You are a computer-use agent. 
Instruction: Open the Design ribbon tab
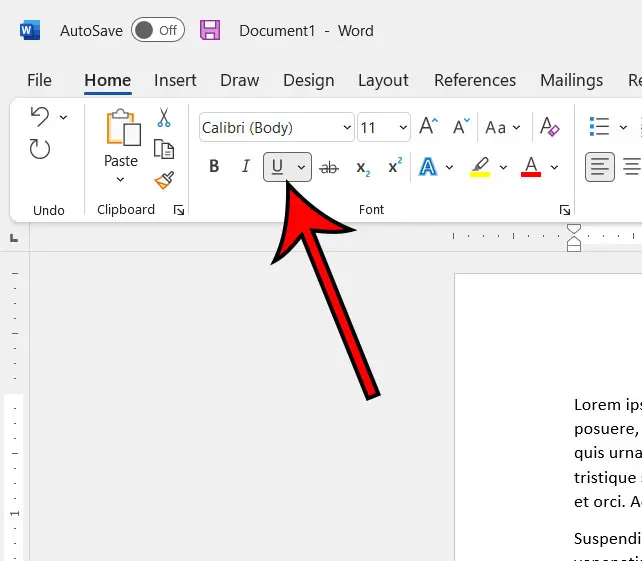pos(309,80)
